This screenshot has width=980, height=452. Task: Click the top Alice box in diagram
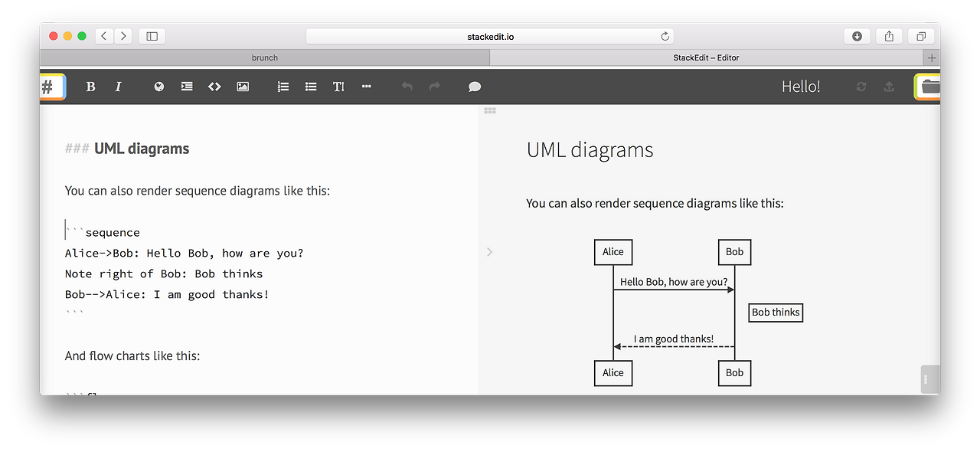click(613, 252)
